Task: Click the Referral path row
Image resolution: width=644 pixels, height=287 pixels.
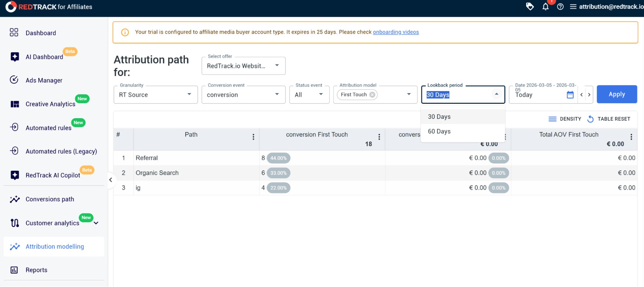Action: coord(375,158)
